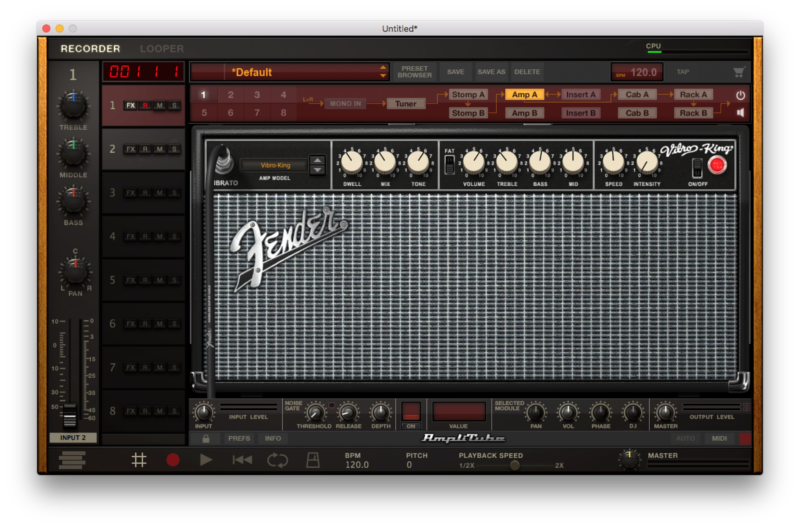801x528 pixels.
Task: Solo track 1 with S button
Action: click(x=174, y=106)
